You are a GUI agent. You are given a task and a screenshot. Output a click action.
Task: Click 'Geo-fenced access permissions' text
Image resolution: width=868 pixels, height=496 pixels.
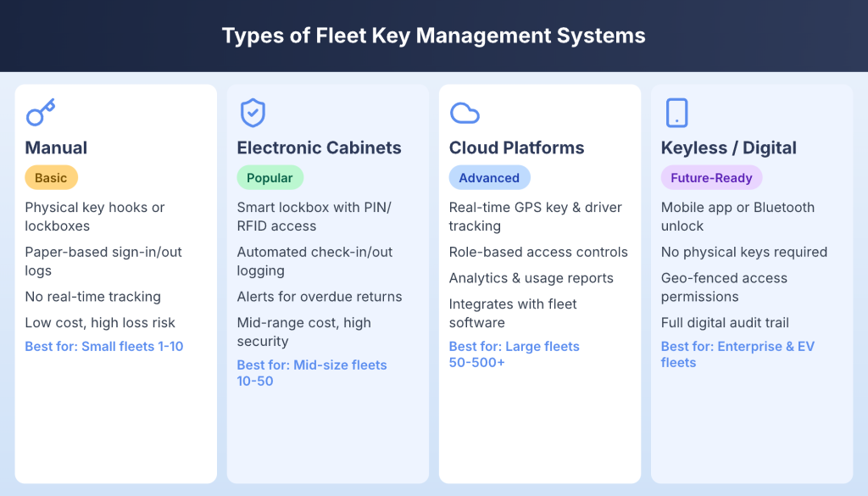(724, 287)
